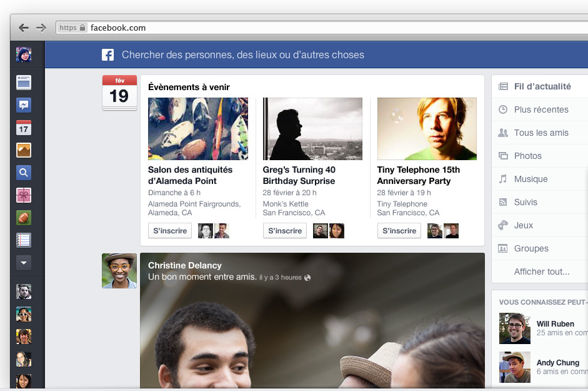The image size is (588, 391).
Task: Click the address bar showing facebook.com
Action: [322, 28]
